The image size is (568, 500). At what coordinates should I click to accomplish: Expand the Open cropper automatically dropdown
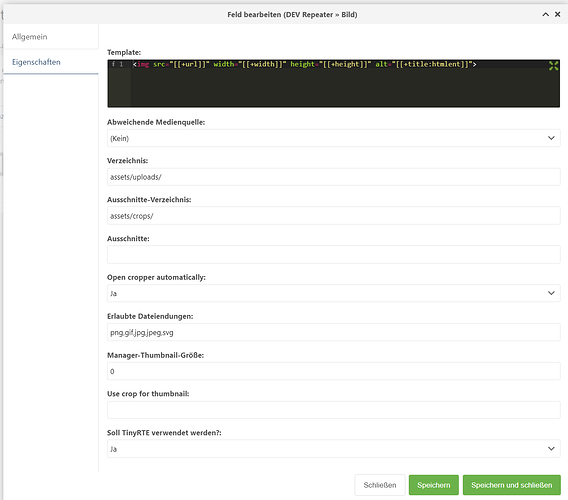point(334,293)
